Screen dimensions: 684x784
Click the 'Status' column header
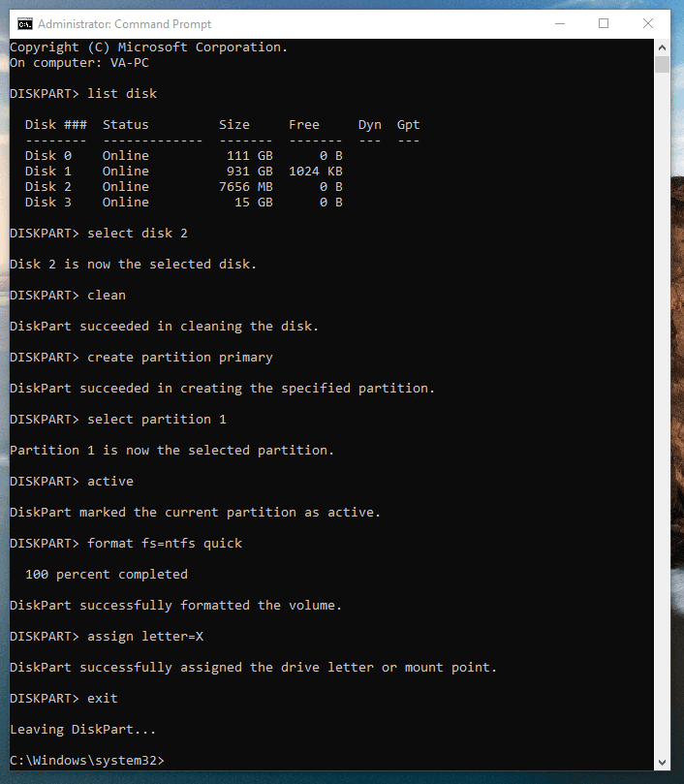[x=126, y=125]
